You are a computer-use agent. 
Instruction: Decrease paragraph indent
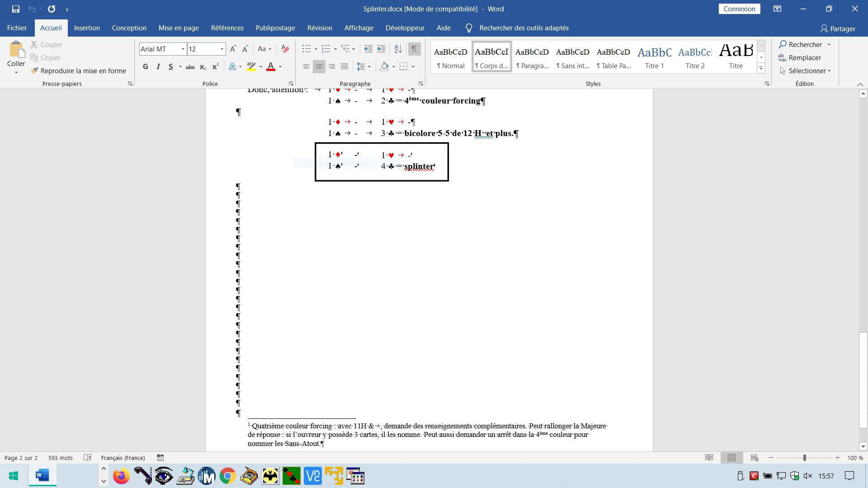click(368, 49)
